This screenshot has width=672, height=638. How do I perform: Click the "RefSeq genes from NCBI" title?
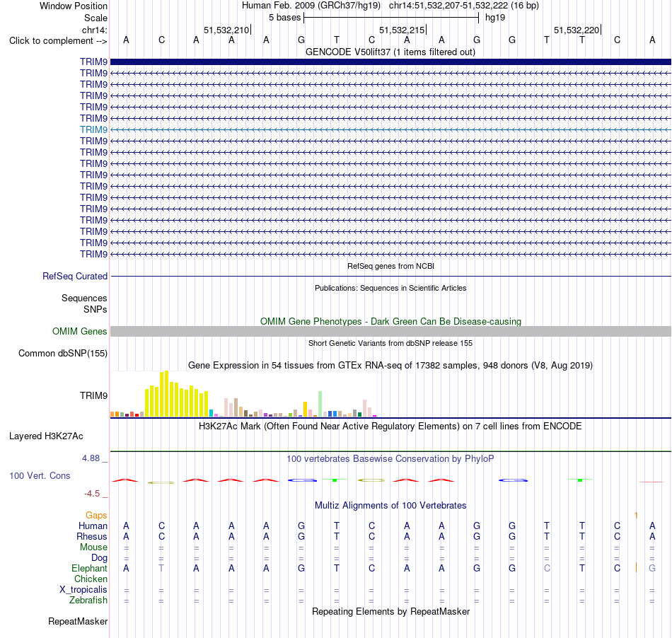point(390,266)
